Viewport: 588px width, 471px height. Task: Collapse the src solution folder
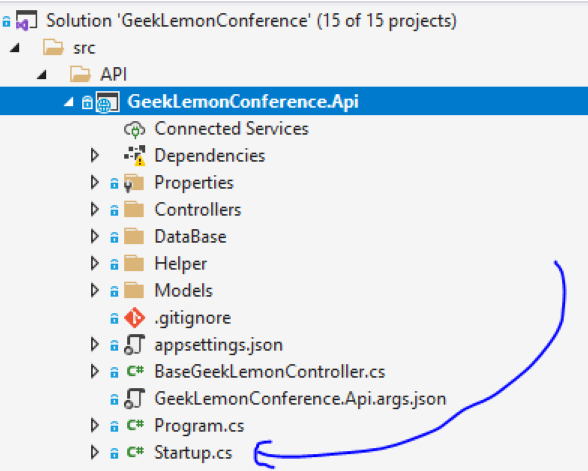point(15,48)
